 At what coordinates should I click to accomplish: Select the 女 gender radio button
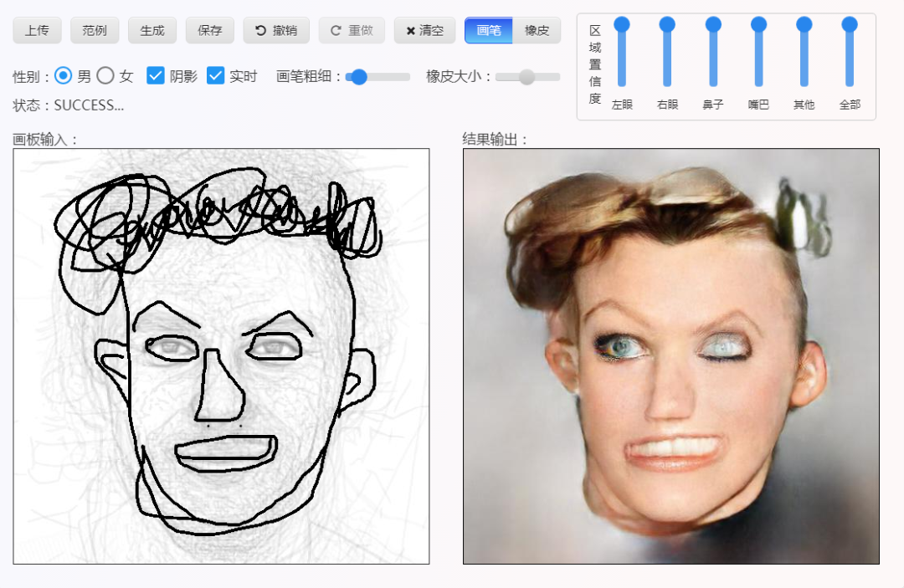pos(105,76)
